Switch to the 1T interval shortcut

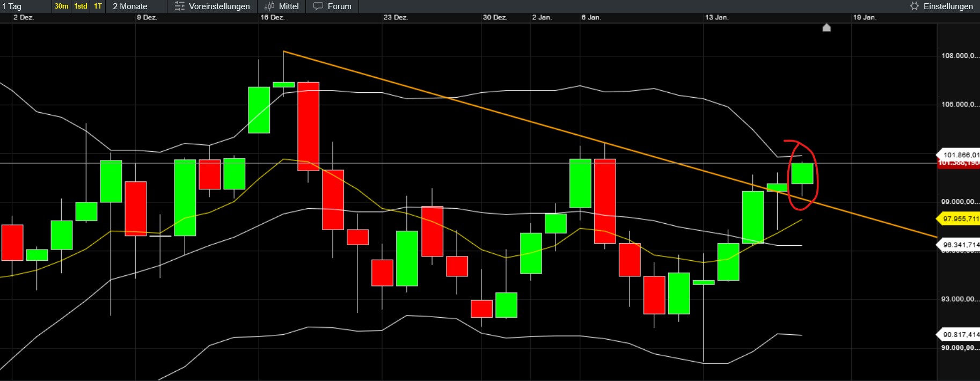point(98,6)
